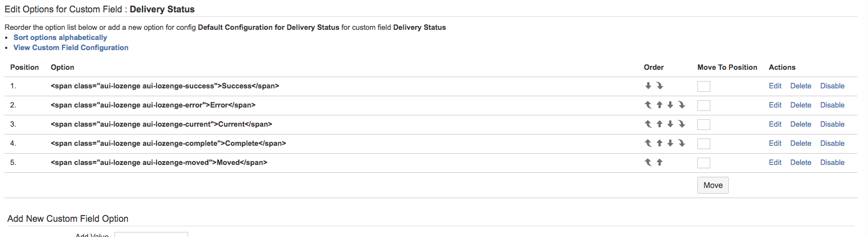Disable the Moved option
Viewport: 868px width, 237px height.
832,163
